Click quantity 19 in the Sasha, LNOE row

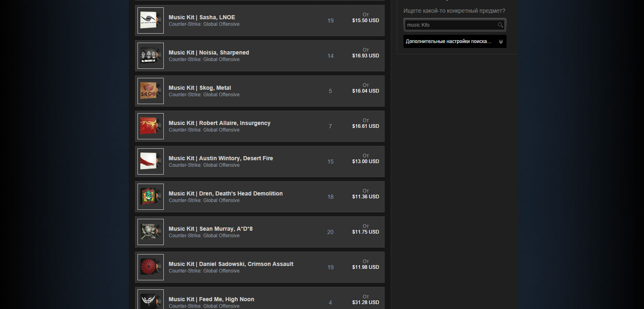tap(330, 20)
